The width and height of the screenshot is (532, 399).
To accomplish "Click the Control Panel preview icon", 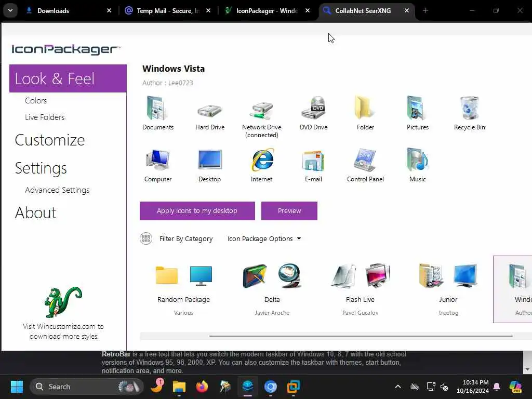I will (x=365, y=160).
